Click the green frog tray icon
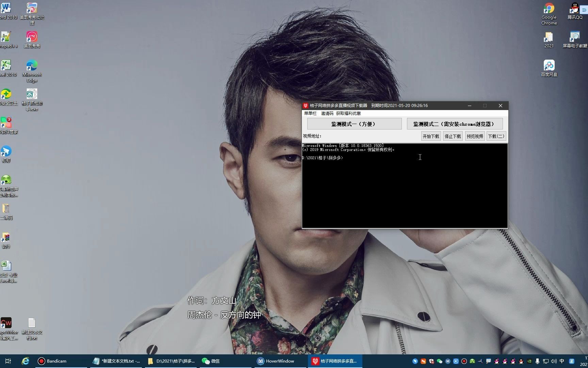Viewport: 588px width, 368px height. [472, 361]
